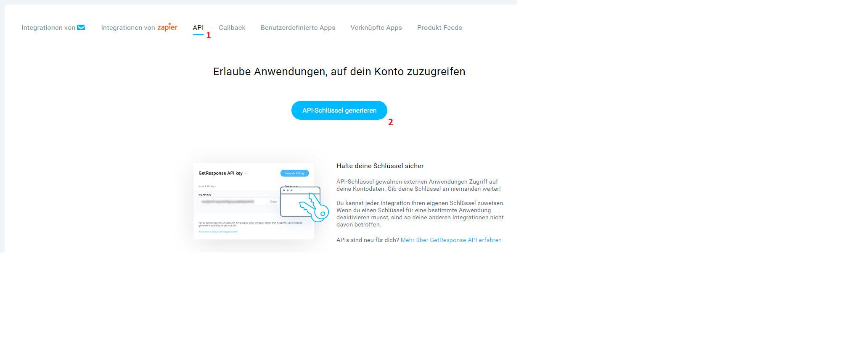Click the blurred API key field in the preview
This screenshot has width=868, height=363.
pyautogui.click(x=233, y=202)
